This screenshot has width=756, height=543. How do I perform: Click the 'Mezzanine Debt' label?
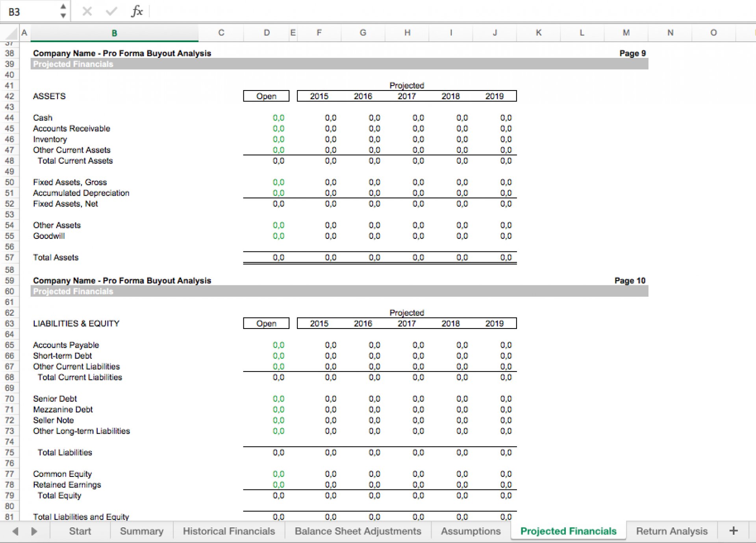(x=63, y=409)
